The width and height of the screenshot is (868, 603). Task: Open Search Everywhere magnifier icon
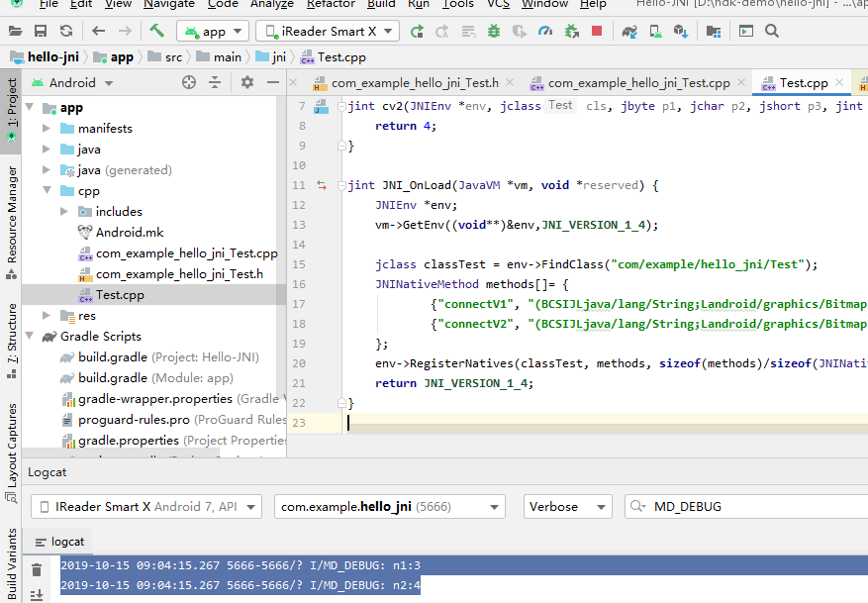click(x=772, y=31)
